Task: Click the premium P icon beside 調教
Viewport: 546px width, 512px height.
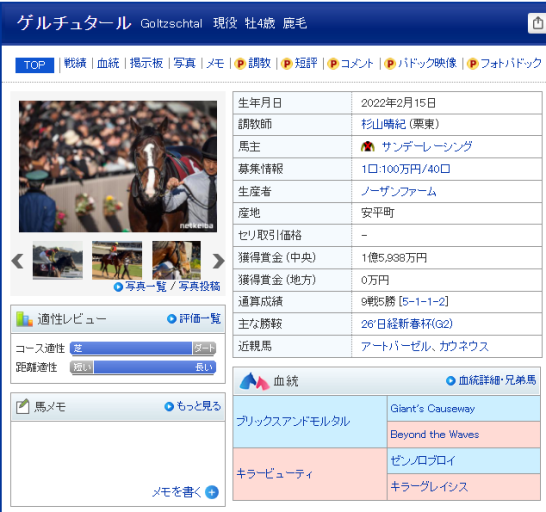Action: coord(240,64)
